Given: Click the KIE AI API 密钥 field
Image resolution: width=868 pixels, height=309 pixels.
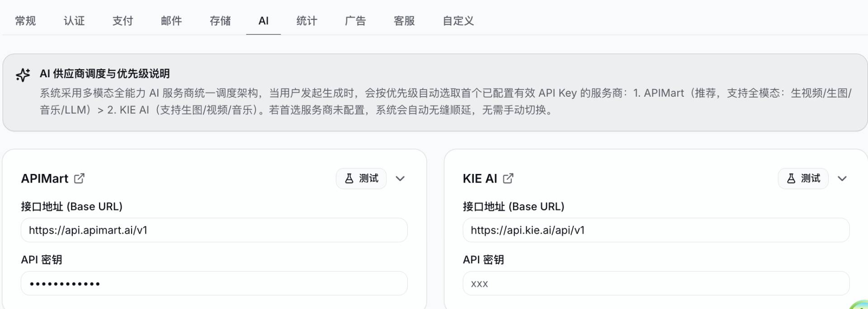Looking at the screenshot, I should [x=656, y=284].
